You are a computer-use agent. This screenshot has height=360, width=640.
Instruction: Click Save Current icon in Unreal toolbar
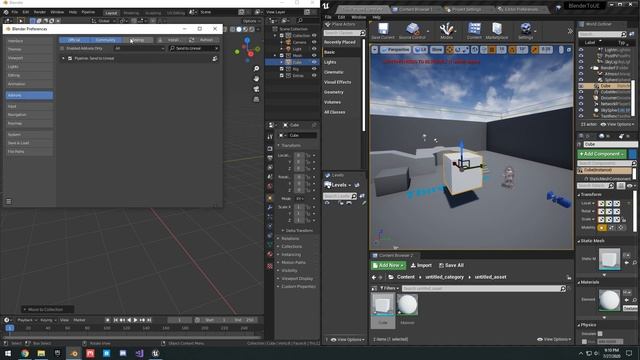(383, 31)
